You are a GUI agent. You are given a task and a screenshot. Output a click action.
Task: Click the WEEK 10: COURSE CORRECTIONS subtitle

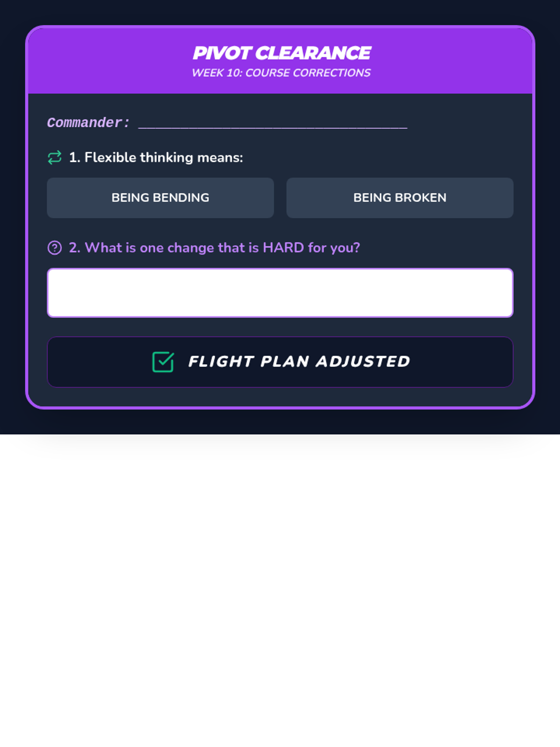tap(281, 73)
